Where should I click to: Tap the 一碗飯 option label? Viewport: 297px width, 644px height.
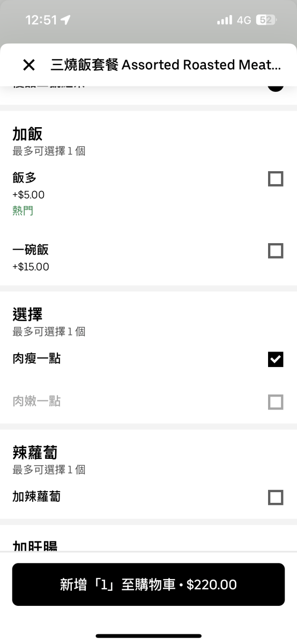(x=31, y=250)
